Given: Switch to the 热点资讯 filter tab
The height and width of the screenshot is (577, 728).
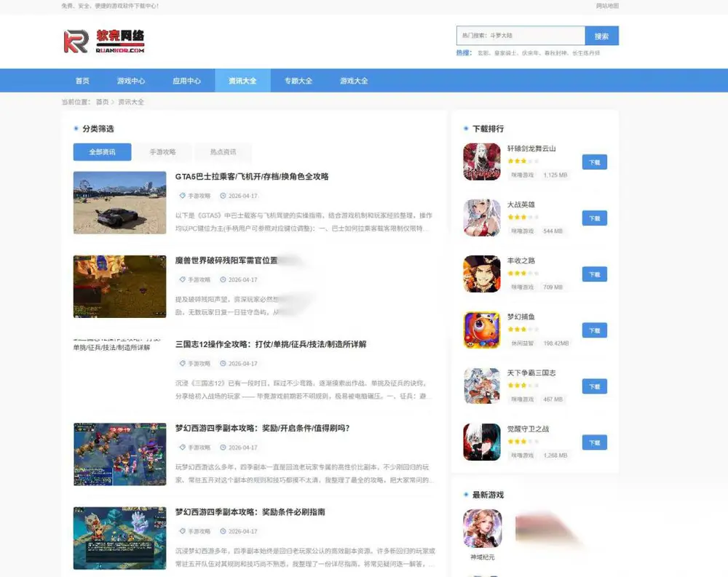Looking at the screenshot, I should pyautogui.click(x=223, y=152).
